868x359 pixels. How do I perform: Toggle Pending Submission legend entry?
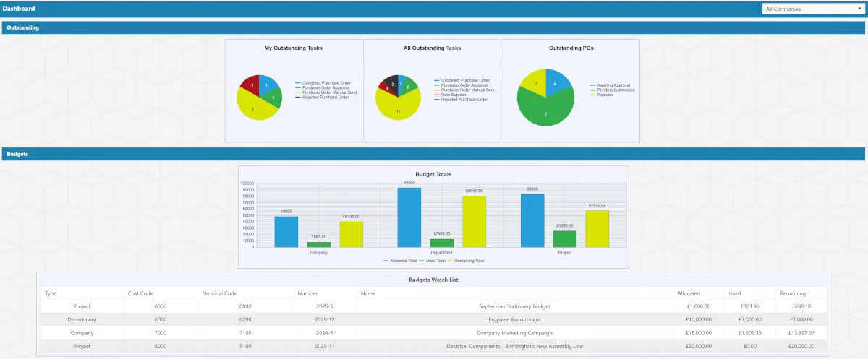tap(613, 90)
